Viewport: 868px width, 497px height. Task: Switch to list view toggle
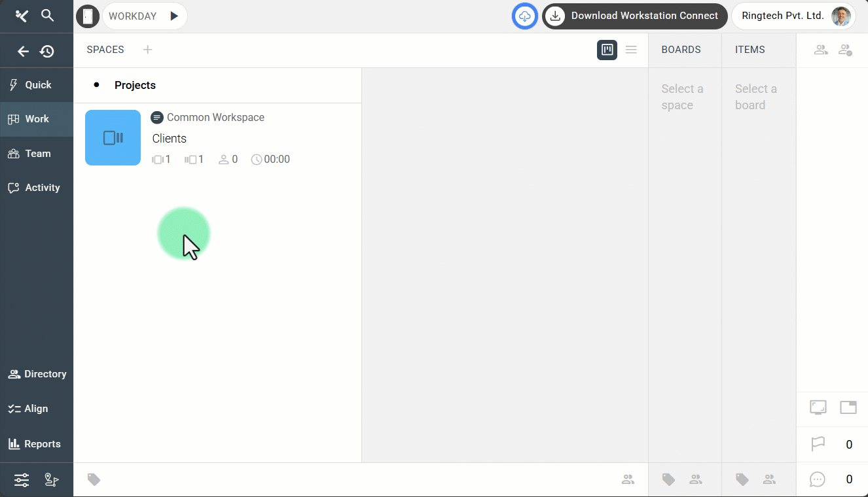(631, 50)
